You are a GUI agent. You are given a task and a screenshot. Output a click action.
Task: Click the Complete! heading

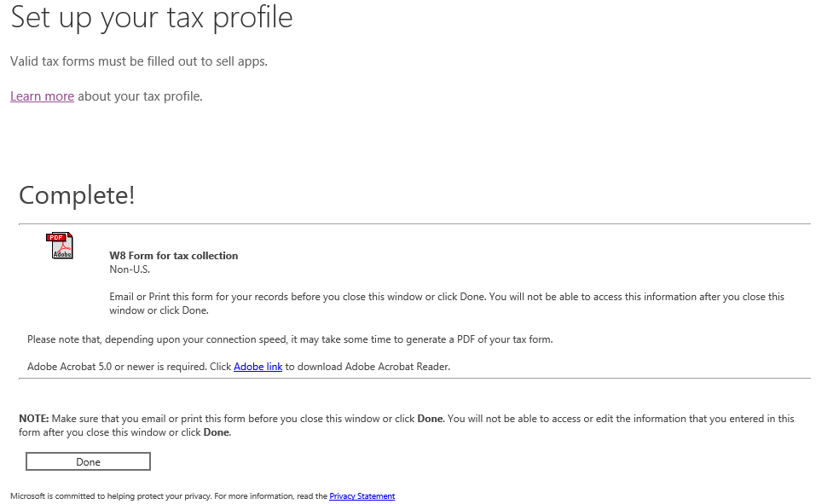click(77, 195)
